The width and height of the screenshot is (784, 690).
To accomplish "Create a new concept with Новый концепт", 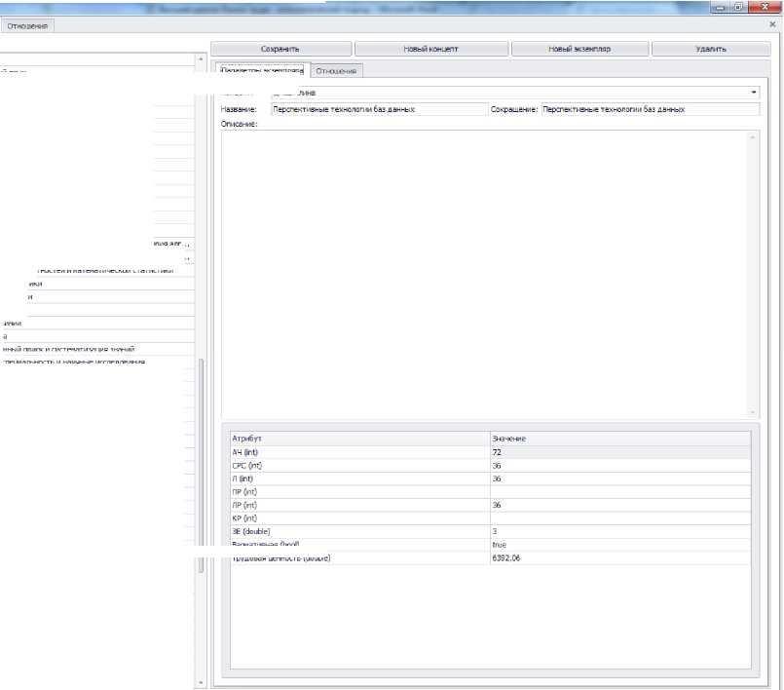I will coord(431,49).
